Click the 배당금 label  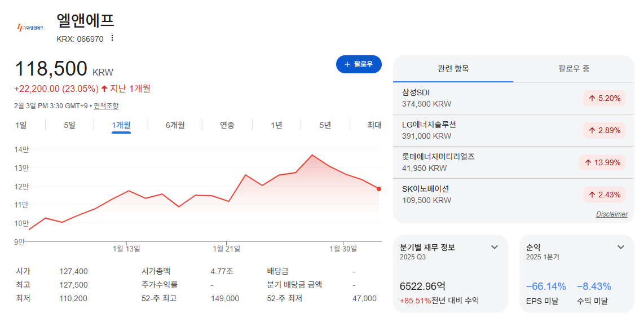coord(277,271)
